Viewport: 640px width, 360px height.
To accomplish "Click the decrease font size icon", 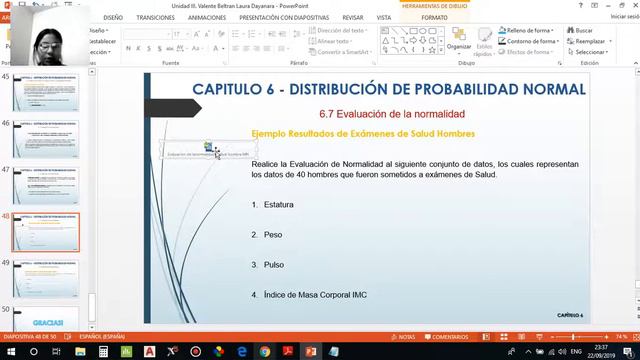I will tap(207, 34).
